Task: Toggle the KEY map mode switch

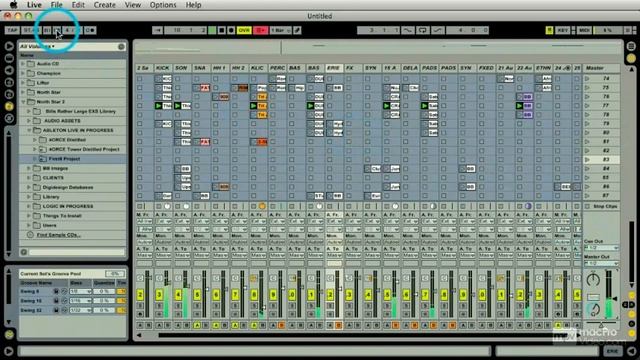Action: click(563, 30)
